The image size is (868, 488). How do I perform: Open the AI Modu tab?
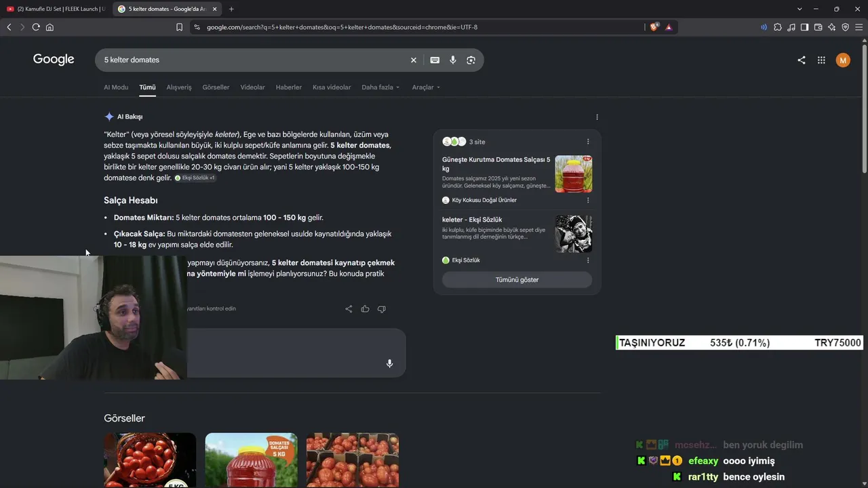pos(116,87)
